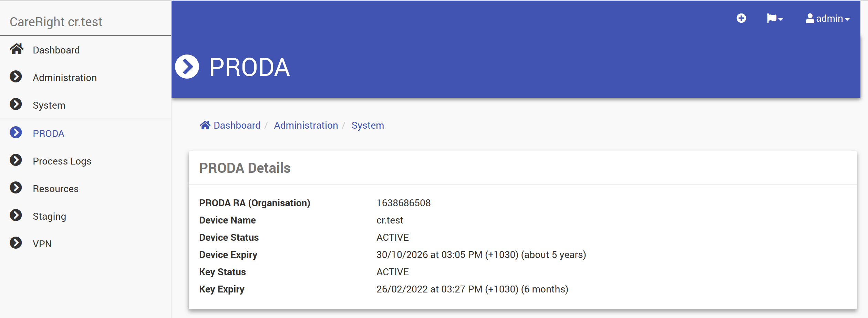Click the chevron icon next to Administration

click(x=16, y=77)
